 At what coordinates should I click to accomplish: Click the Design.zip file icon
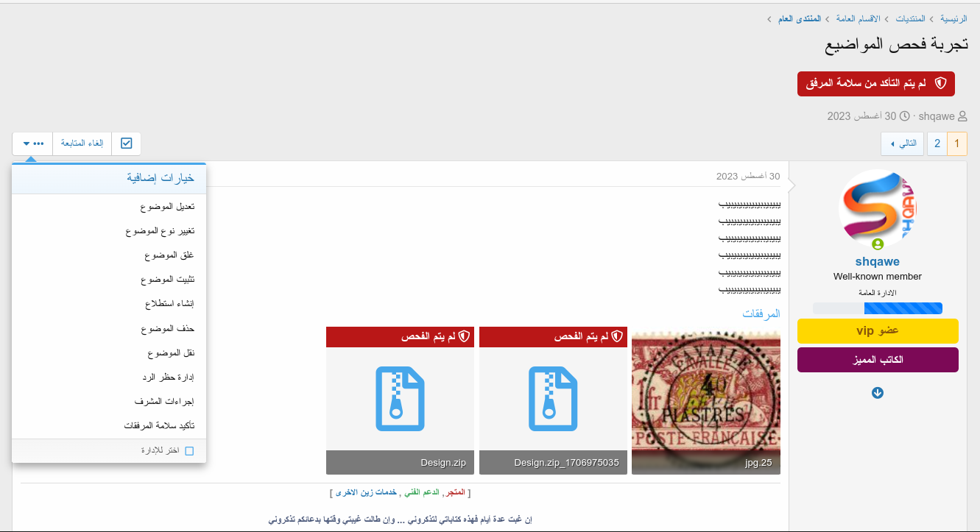401,398
